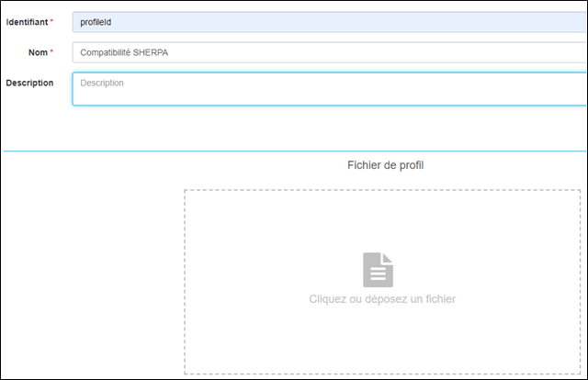Click the Description field label
Screen dimensions: 588x380
pyautogui.click(x=29, y=83)
